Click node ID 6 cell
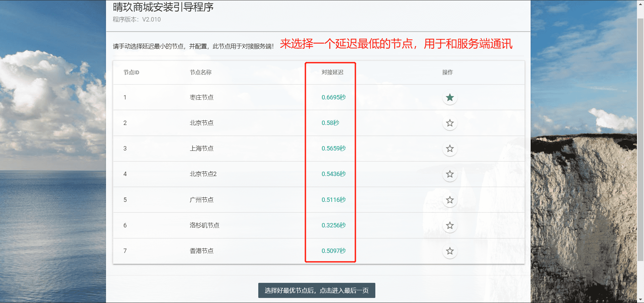This screenshot has width=644, height=303. [x=125, y=225]
